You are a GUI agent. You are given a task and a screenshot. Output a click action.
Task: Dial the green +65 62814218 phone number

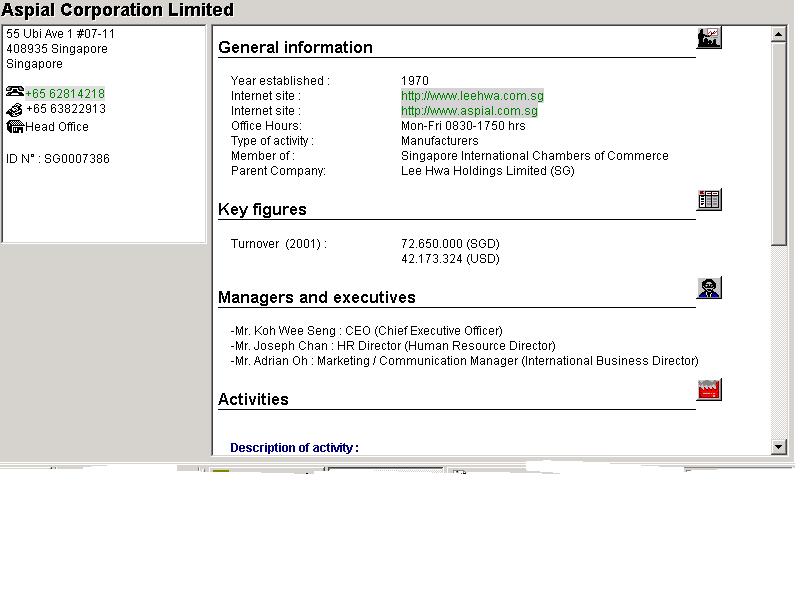pos(65,94)
